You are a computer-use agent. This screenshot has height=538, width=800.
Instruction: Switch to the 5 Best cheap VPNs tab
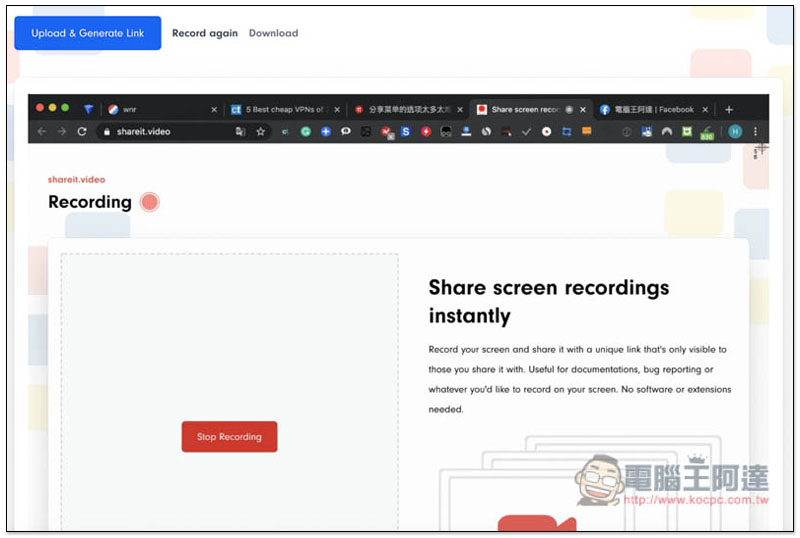coord(285,109)
